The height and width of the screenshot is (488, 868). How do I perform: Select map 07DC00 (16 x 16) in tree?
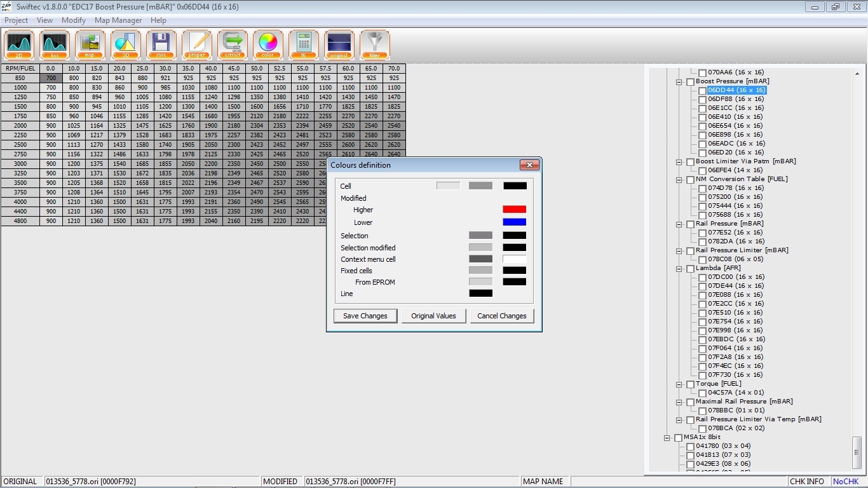coord(736,277)
